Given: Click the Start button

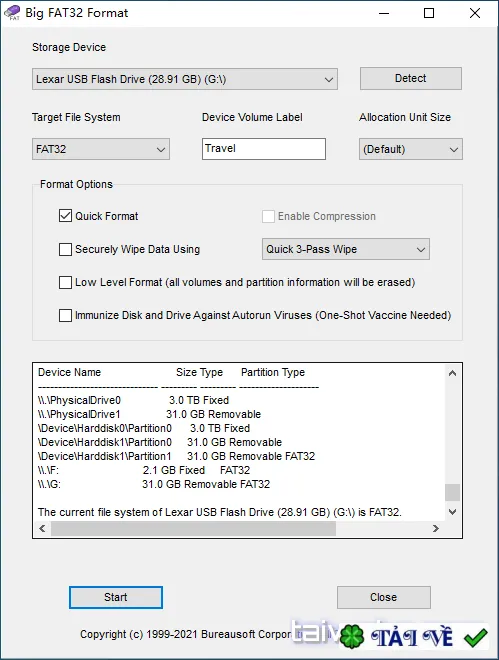Looking at the screenshot, I should point(116,597).
